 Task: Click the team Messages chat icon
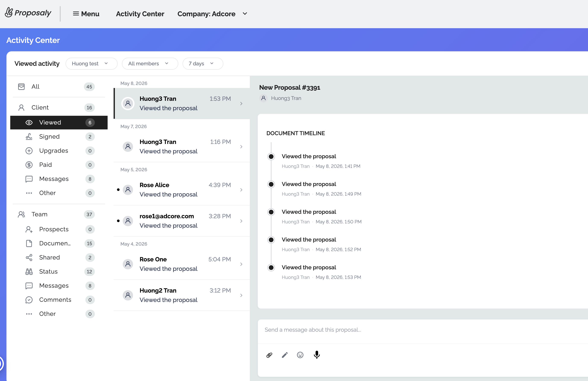click(x=29, y=286)
